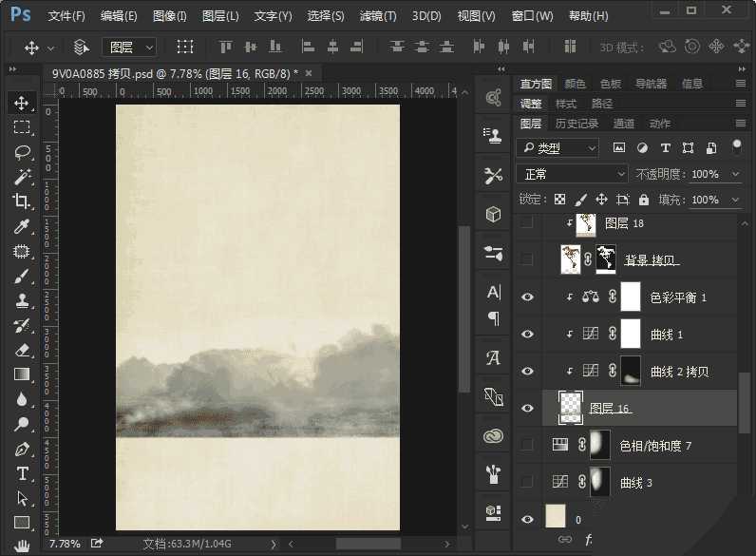The height and width of the screenshot is (556, 756).
Task: Select the Eyedropper tool
Action: click(x=22, y=226)
